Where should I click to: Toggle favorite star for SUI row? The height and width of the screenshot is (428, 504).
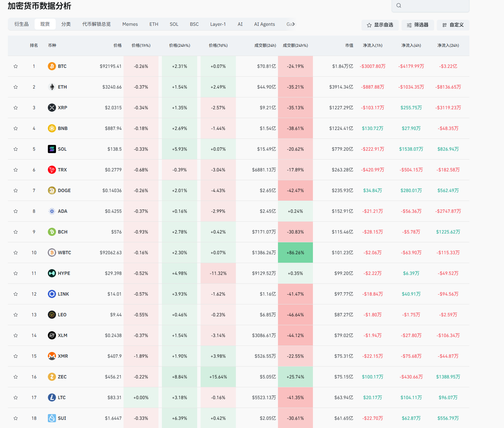[x=16, y=418]
